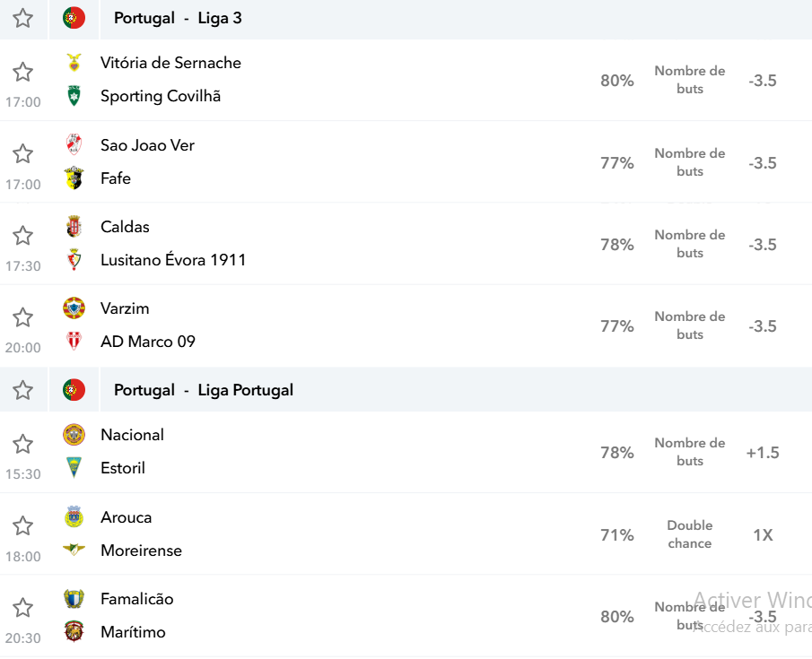Viewport: 812px width, 659px height.
Task: Click the 80% probability for Famalicão match
Action: point(616,617)
